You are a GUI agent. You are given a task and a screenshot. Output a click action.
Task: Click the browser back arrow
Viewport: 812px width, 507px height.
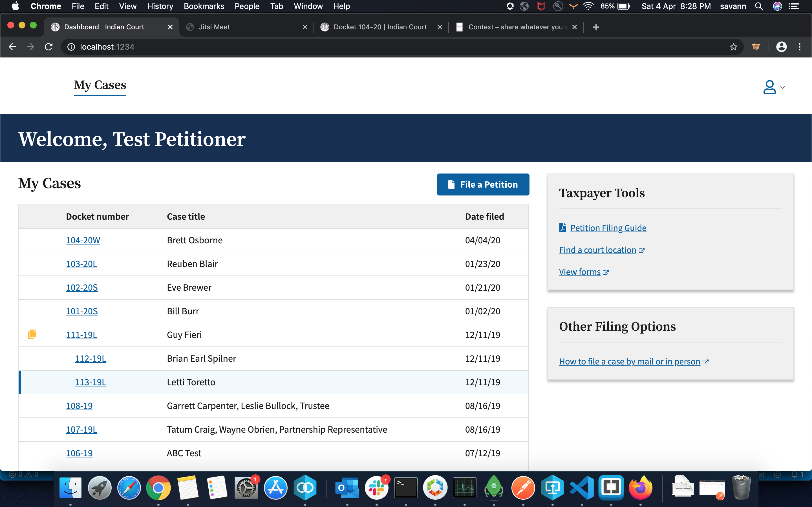click(12, 46)
